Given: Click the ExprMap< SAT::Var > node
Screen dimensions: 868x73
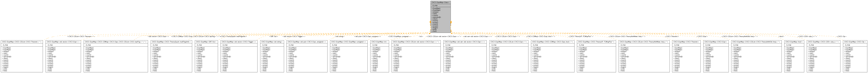Looking at the screenshot, I should (x=206, y=56).
